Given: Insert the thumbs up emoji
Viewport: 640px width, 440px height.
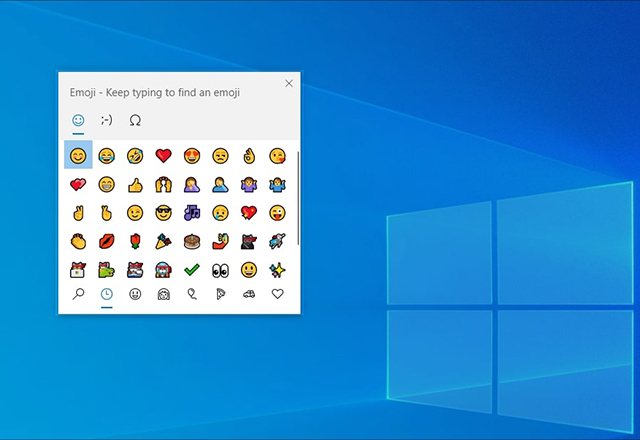Looking at the screenshot, I should 135,184.
